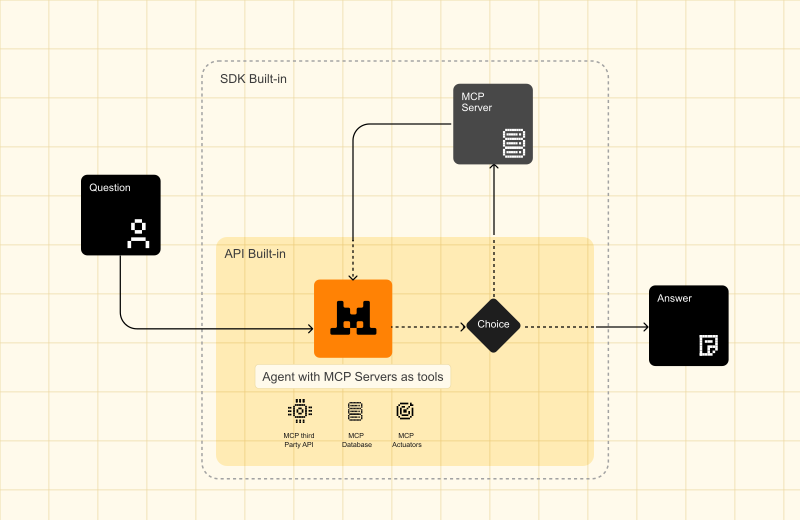
Task: Select the document icon in Answer box
Action: [x=708, y=346]
